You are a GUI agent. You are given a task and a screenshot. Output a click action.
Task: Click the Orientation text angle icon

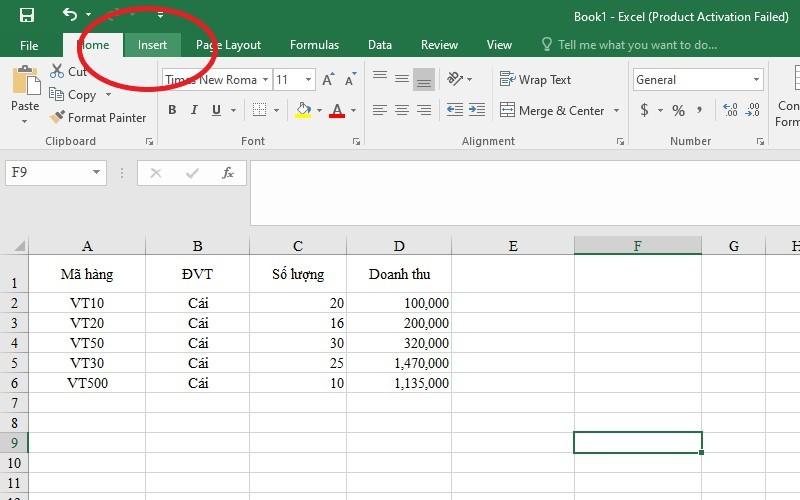point(455,79)
